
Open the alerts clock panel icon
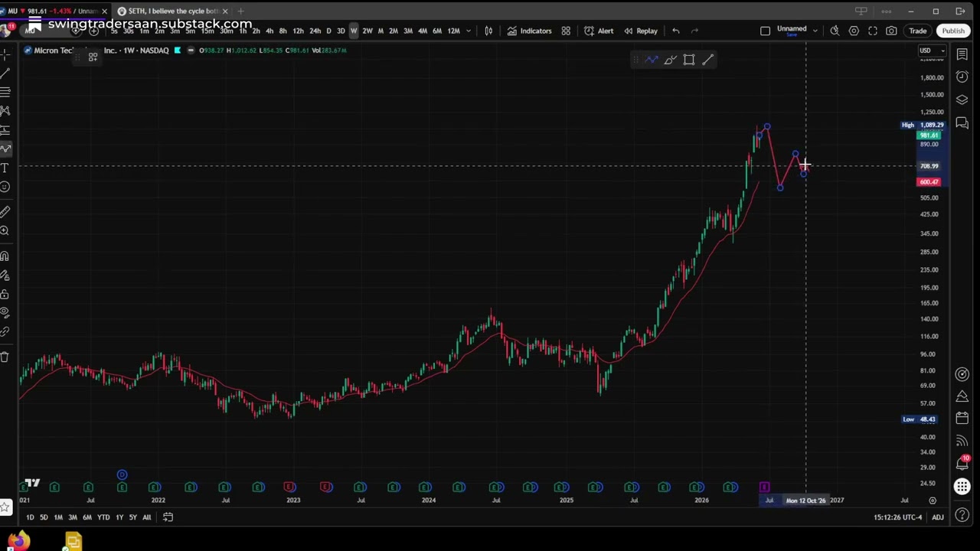point(962,77)
